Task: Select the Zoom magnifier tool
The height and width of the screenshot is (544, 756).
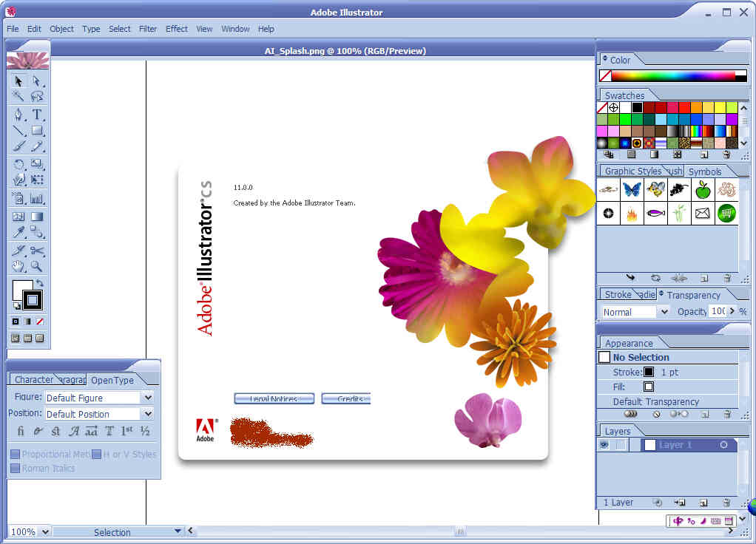Action: [37, 265]
